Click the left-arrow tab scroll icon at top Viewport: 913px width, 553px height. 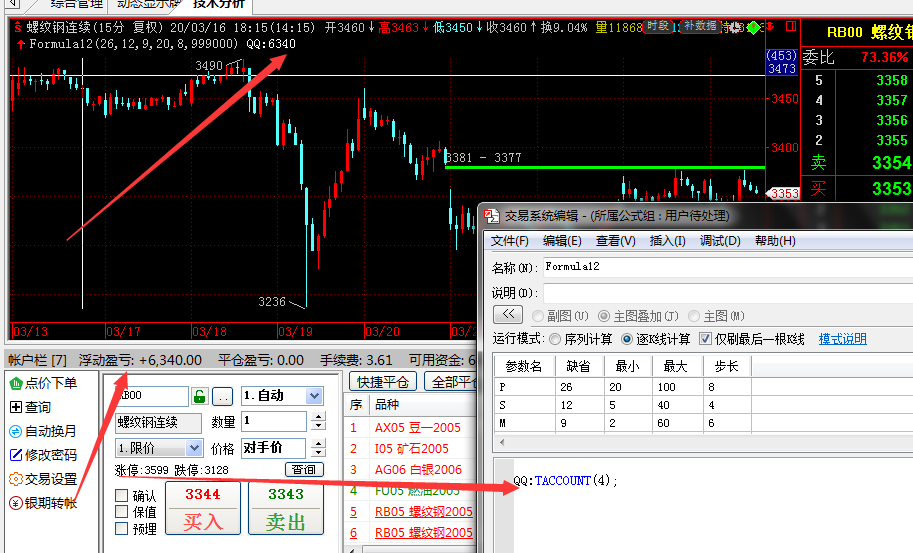[12, 4]
